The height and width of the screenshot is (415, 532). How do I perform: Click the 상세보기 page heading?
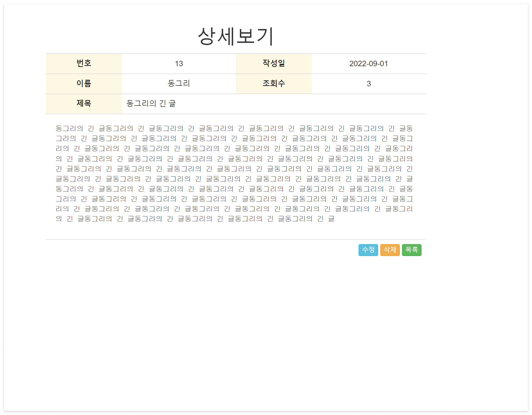[236, 36]
